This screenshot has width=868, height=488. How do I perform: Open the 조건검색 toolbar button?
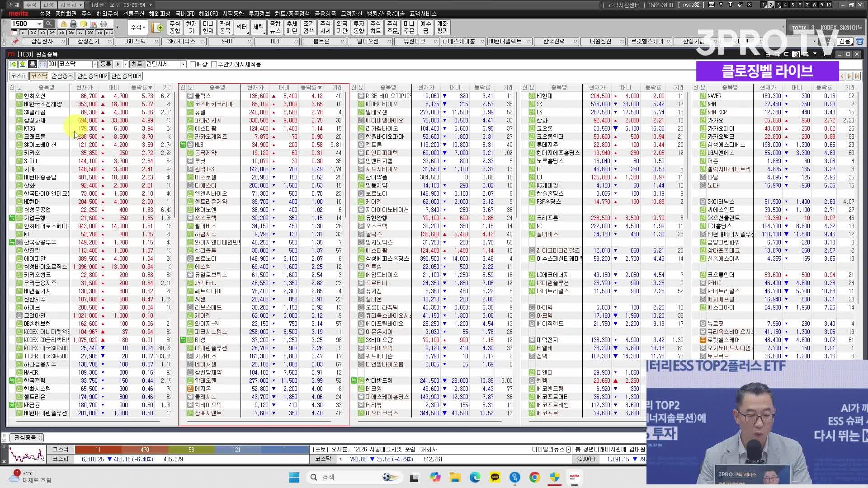[x=308, y=28]
